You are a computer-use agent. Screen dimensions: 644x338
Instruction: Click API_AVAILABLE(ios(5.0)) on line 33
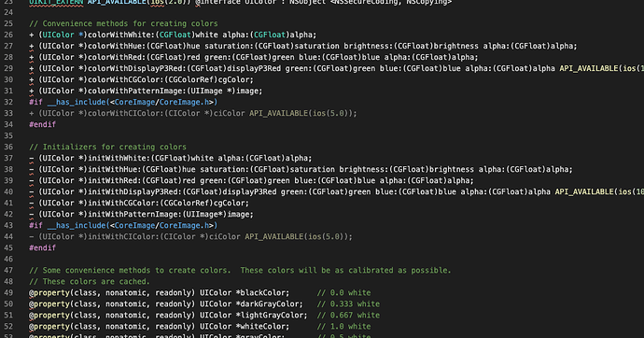(x=301, y=113)
